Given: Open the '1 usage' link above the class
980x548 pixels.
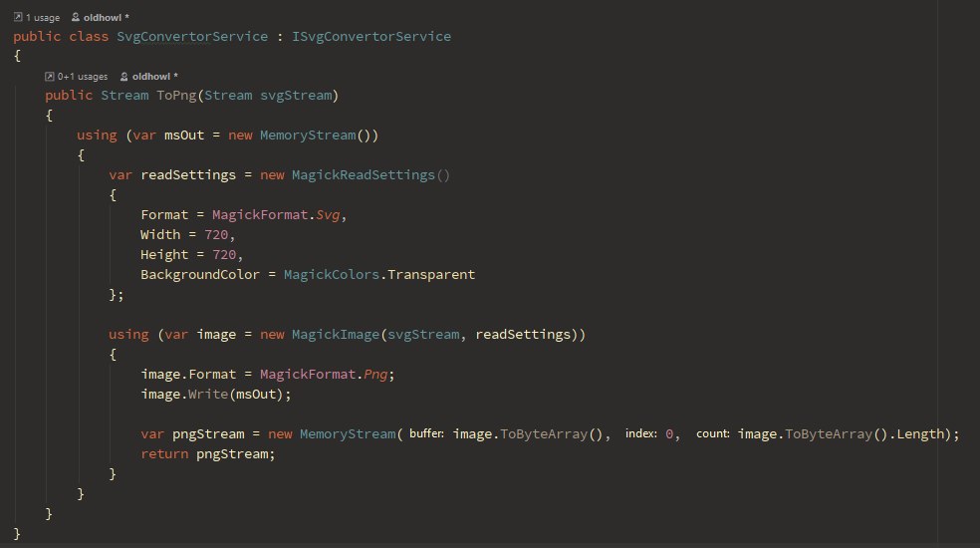Looking at the screenshot, I should [x=43, y=18].
